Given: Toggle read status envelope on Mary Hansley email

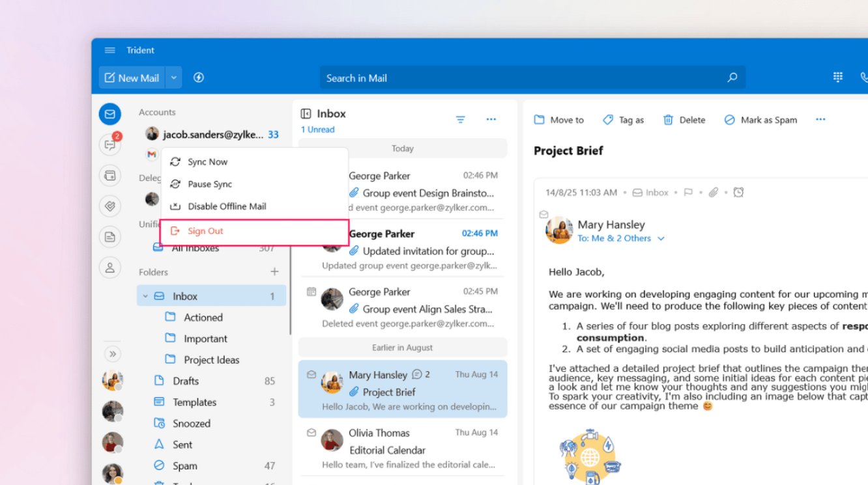Looking at the screenshot, I should pos(311,375).
